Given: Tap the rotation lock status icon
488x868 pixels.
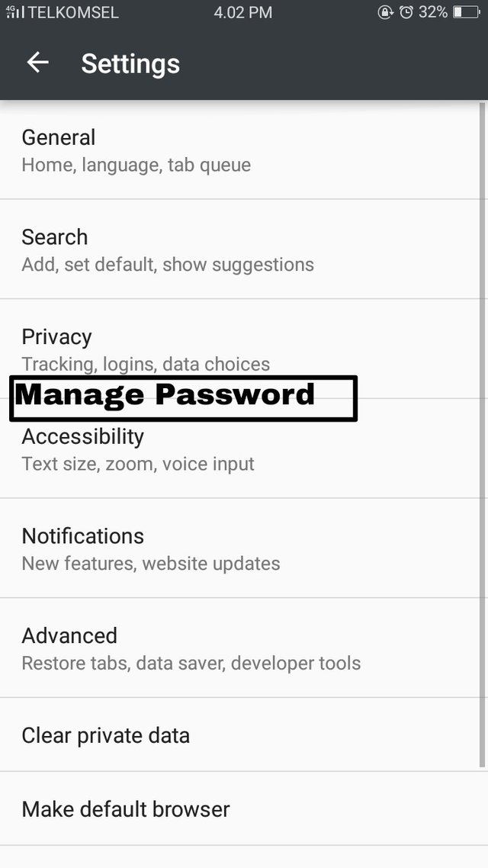Looking at the screenshot, I should (385, 12).
